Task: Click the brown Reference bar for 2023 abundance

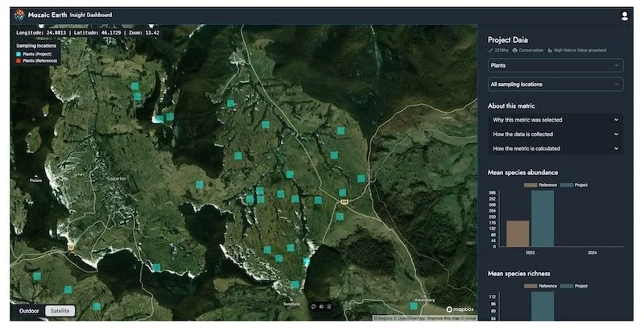Action: coord(518,234)
